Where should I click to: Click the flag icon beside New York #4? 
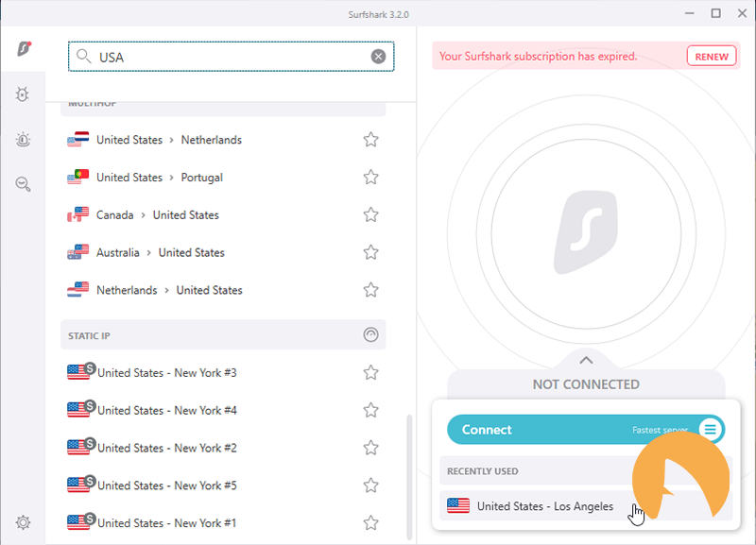click(79, 410)
